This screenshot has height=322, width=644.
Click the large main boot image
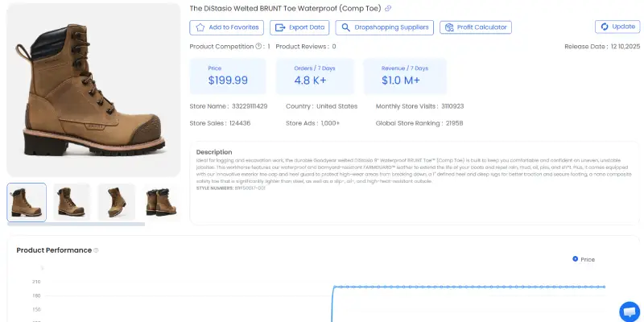click(93, 90)
